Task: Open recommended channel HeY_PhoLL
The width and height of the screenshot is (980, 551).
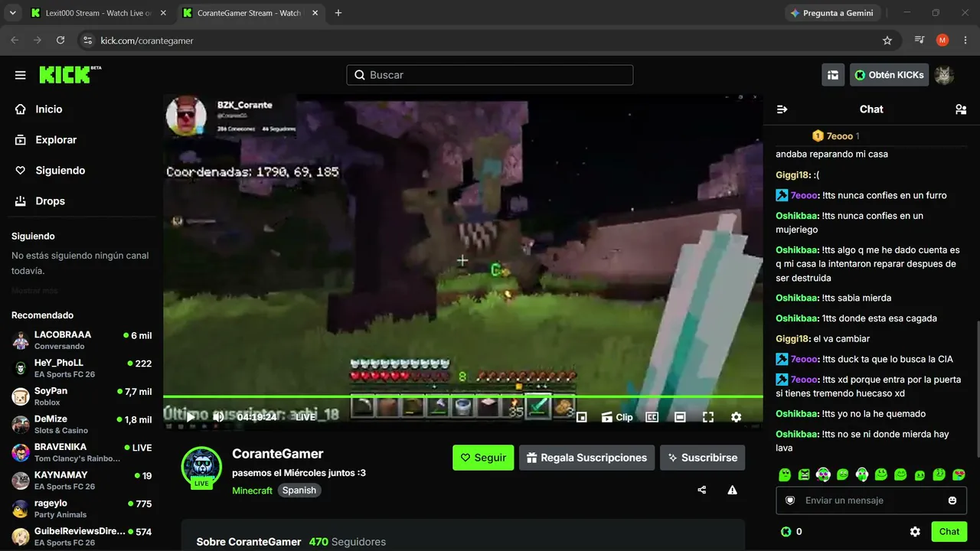Action: 82,368
